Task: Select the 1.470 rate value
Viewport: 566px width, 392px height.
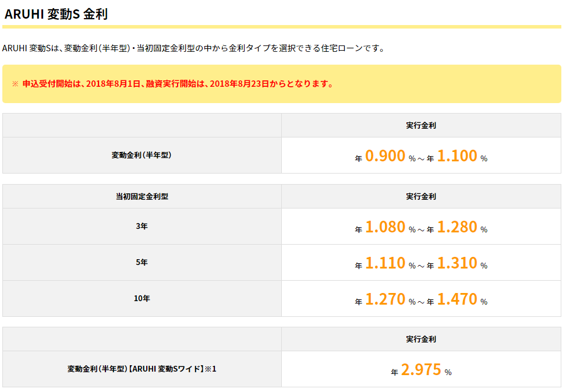Action: click(457, 299)
